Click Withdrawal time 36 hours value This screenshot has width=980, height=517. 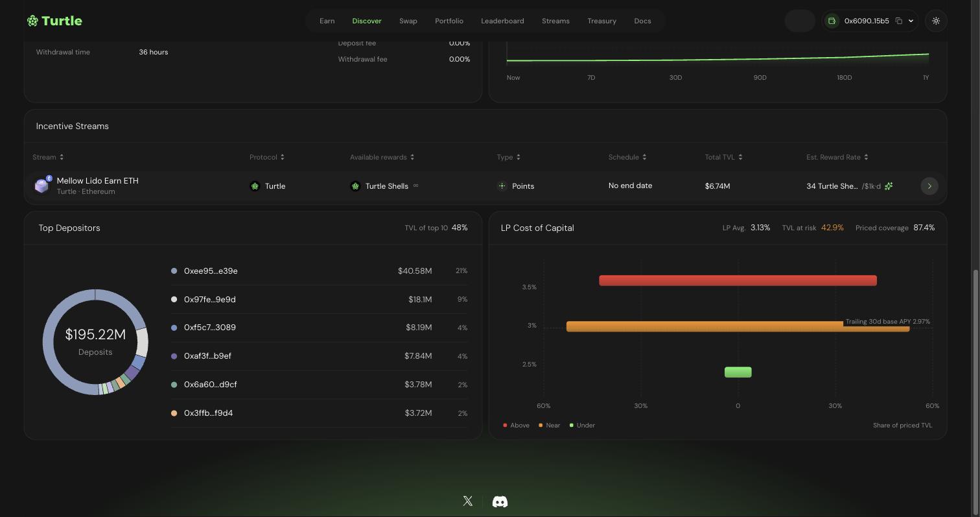click(154, 52)
